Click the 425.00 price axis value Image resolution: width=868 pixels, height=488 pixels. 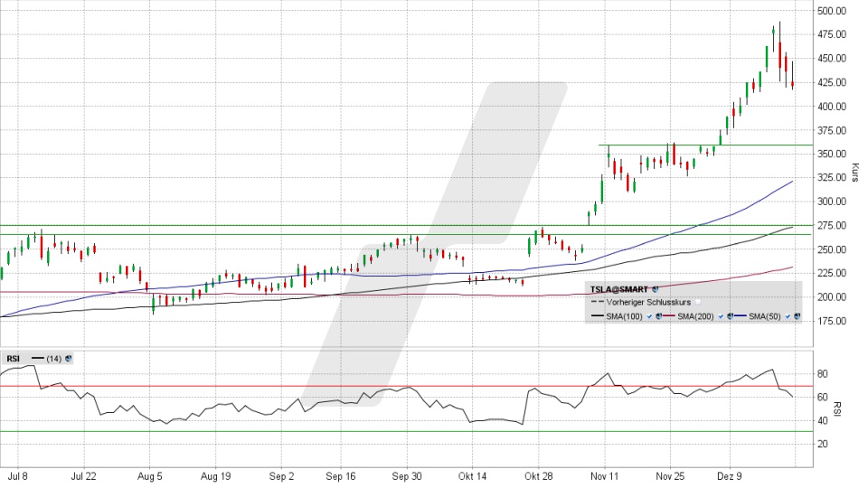click(832, 82)
